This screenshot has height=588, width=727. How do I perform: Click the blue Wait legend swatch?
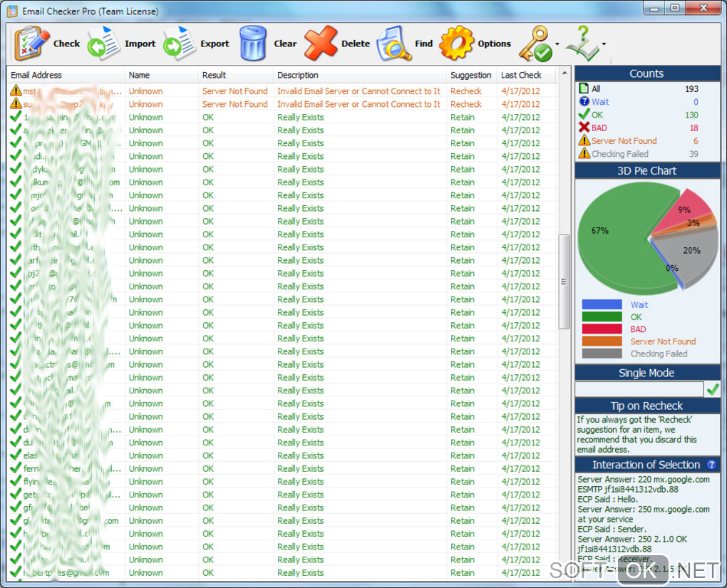tap(602, 304)
